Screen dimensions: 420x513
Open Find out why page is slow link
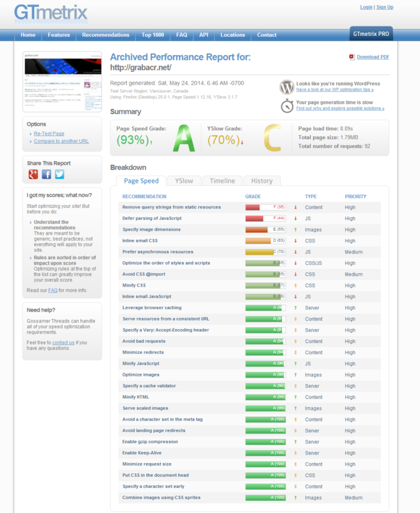click(340, 108)
